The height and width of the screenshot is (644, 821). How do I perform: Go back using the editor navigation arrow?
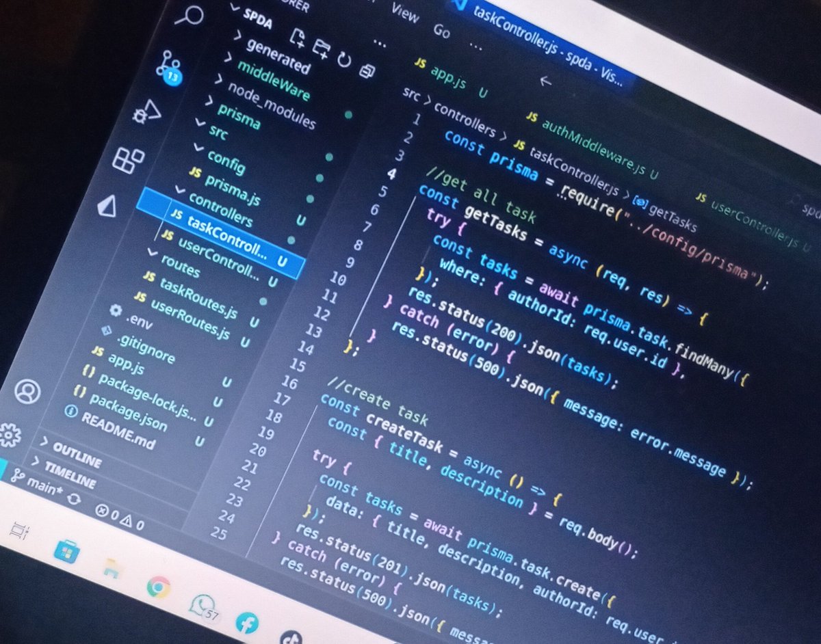(545, 81)
